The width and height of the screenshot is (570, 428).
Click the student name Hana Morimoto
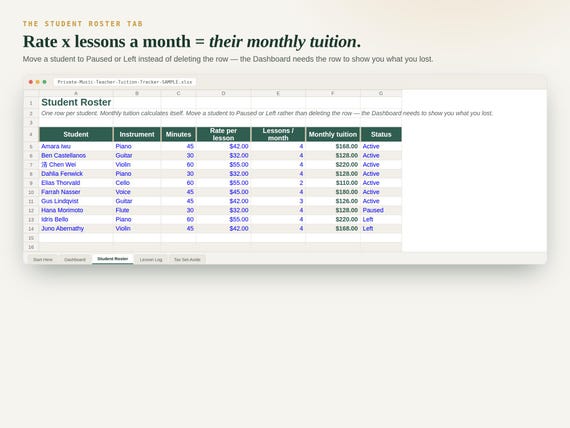tap(62, 210)
